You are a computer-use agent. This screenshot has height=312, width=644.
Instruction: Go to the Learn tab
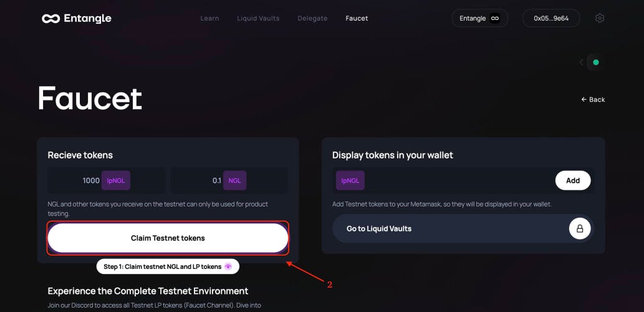(209, 19)
